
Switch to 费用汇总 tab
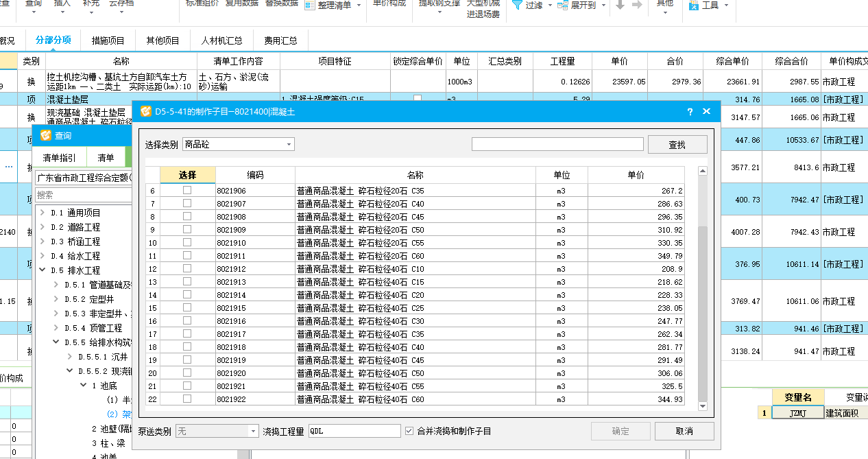(x=280, y=40)
